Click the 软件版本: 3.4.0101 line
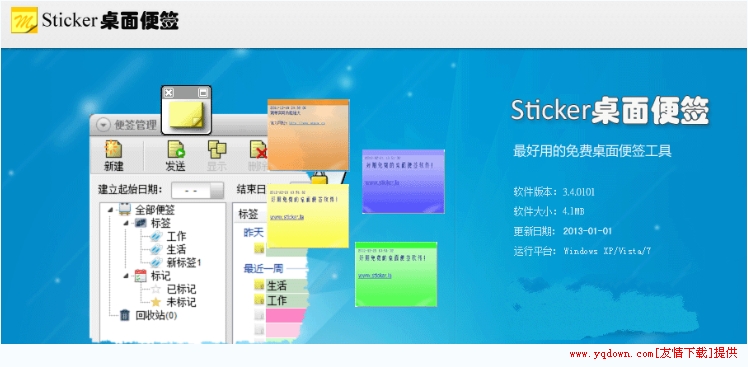748x367 pixels. [x=554, y=192]
